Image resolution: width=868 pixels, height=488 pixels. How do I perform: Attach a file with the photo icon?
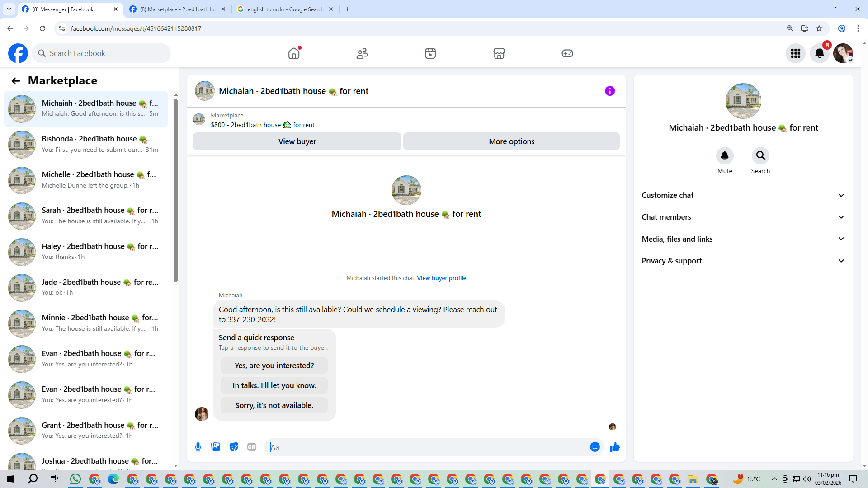coord(216,447)
